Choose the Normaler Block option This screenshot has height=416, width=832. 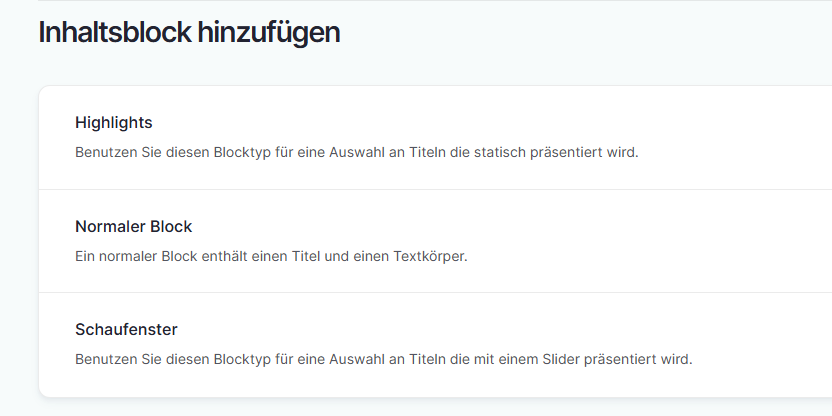(x=133, y=227)
